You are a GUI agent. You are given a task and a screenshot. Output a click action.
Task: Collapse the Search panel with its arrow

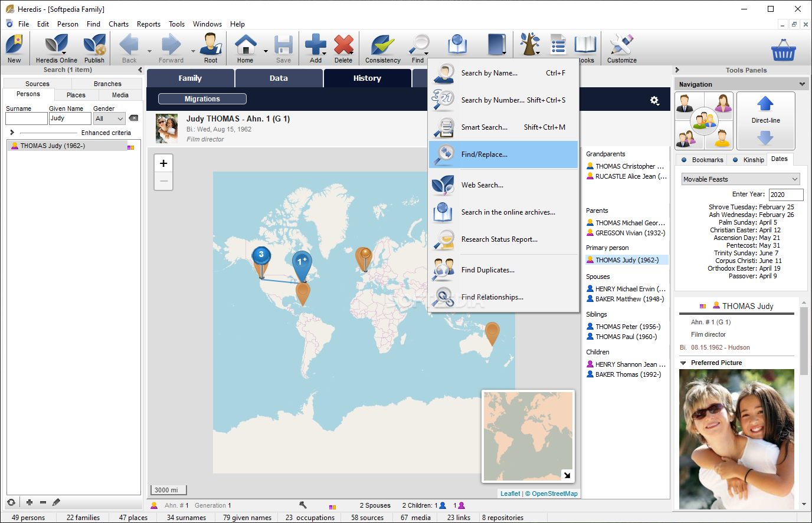pos(140,70)
